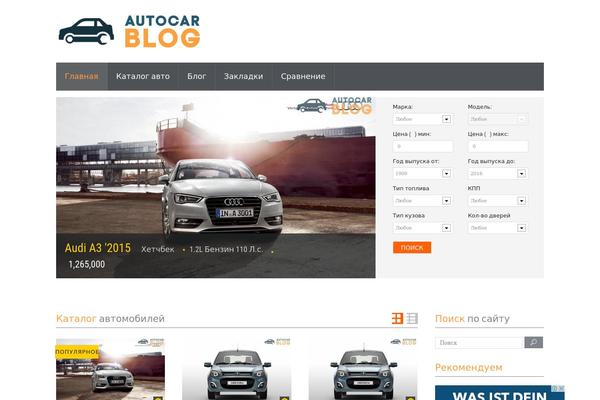
Task: Click the site search magnifier button
Action: (x=533, y=342)
